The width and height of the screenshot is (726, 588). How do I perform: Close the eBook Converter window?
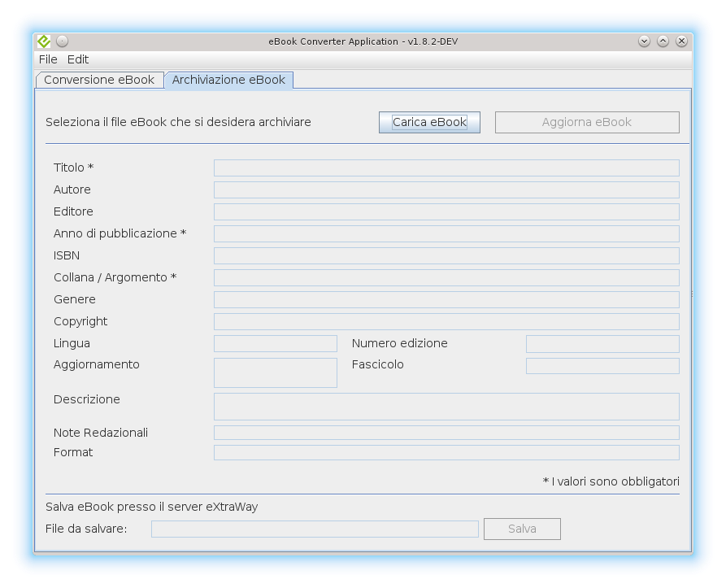point(681,41)
